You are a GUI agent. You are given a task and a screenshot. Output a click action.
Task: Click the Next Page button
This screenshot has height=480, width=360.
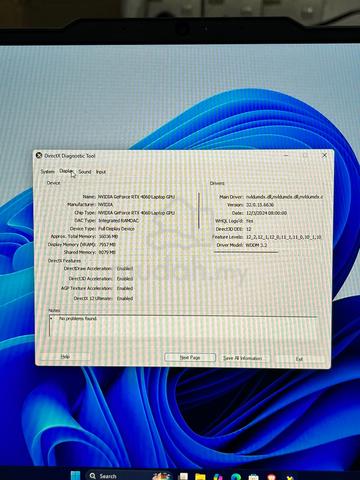[190, 357]
